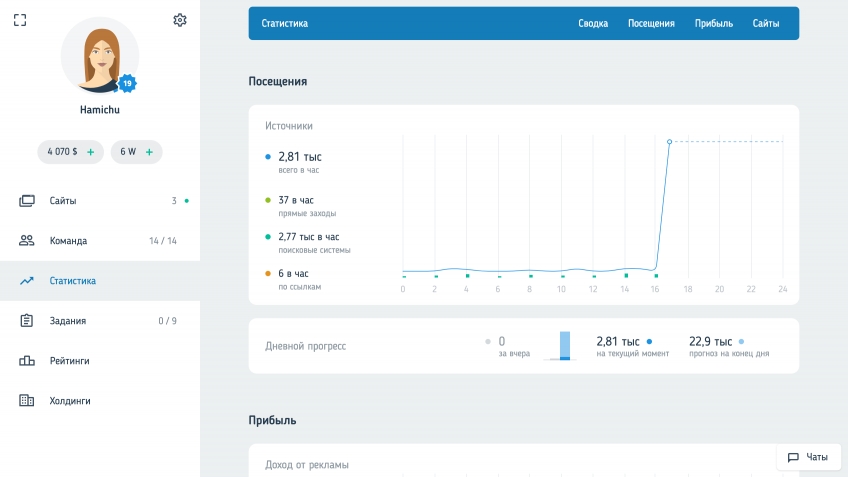The width and height of the screenshot is (848, 477).
Task: Click the Посещения section heading
Action: click(278, 81)
